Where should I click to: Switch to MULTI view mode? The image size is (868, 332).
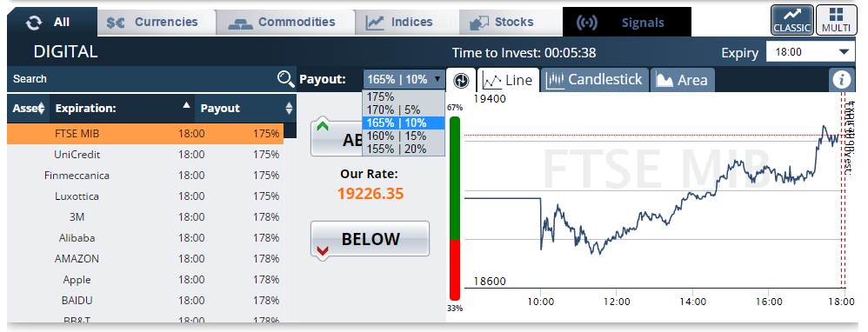(836, 20)
